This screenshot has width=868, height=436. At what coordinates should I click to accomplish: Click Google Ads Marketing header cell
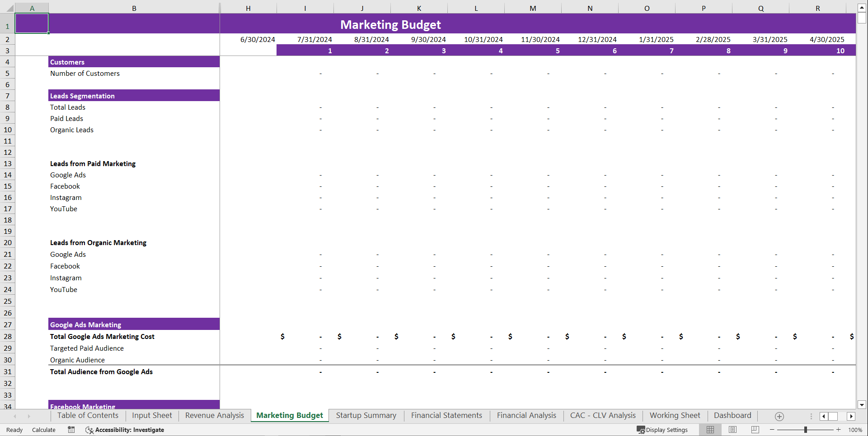click(134, 325)
